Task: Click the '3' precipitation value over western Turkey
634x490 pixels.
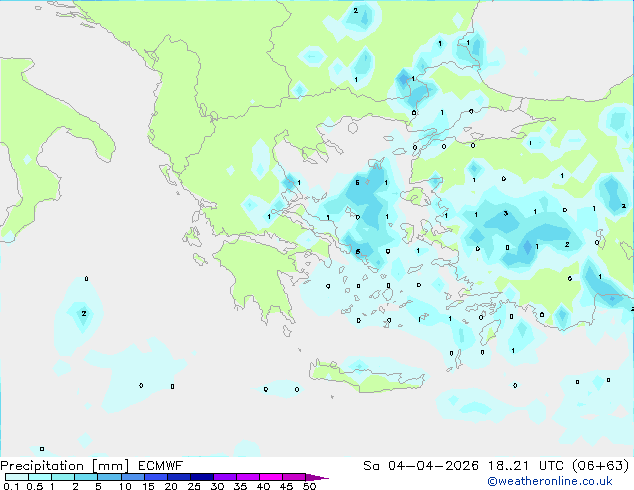Action: coord(506,213)
